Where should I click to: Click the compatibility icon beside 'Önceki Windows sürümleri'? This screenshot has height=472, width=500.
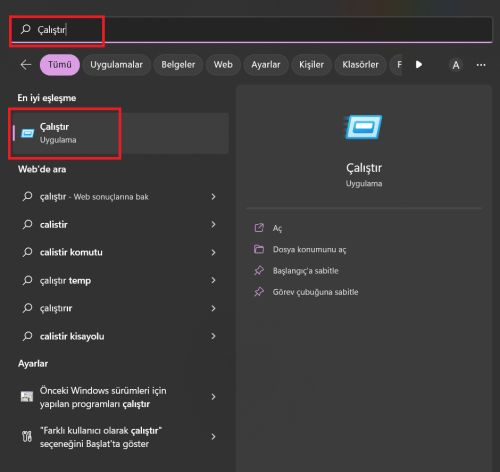[x=27, y=396]
